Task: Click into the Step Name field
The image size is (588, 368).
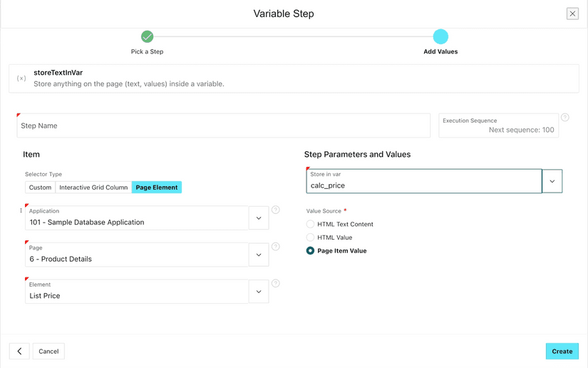Action: click(x=224, y=126)
